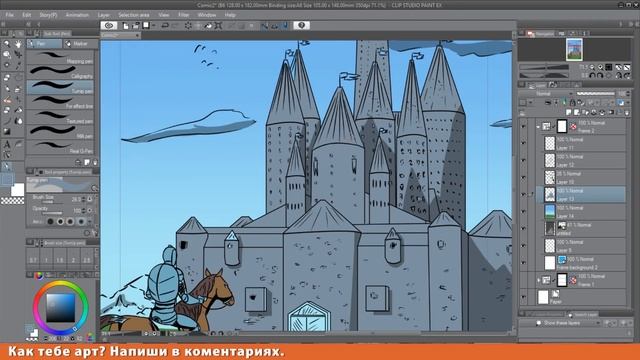Screen dimensions: 640x360
Task: Click the lock layer icon
Action: point(573,103)
